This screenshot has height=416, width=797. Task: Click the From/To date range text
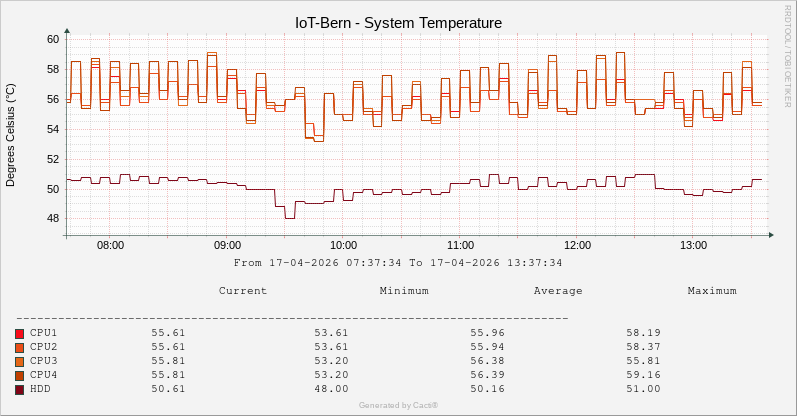(398, 263)
